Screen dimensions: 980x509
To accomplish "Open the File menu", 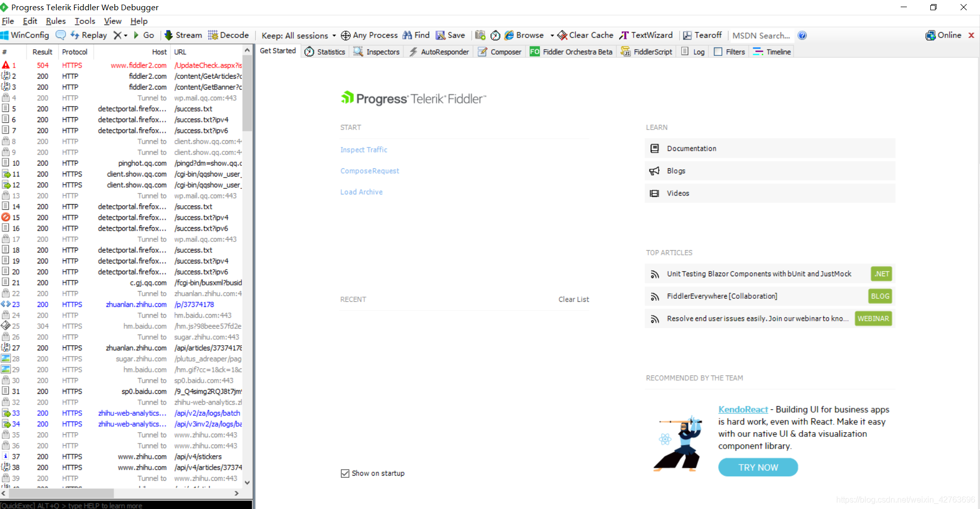I will point(8,21).
